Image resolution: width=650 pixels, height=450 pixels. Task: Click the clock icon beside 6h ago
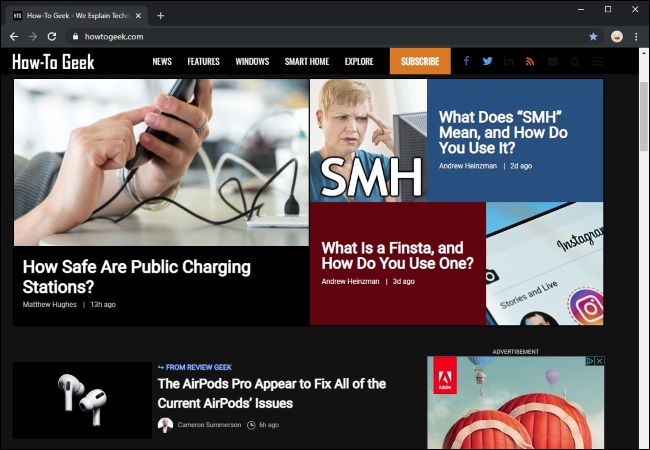tap(251, 425)
